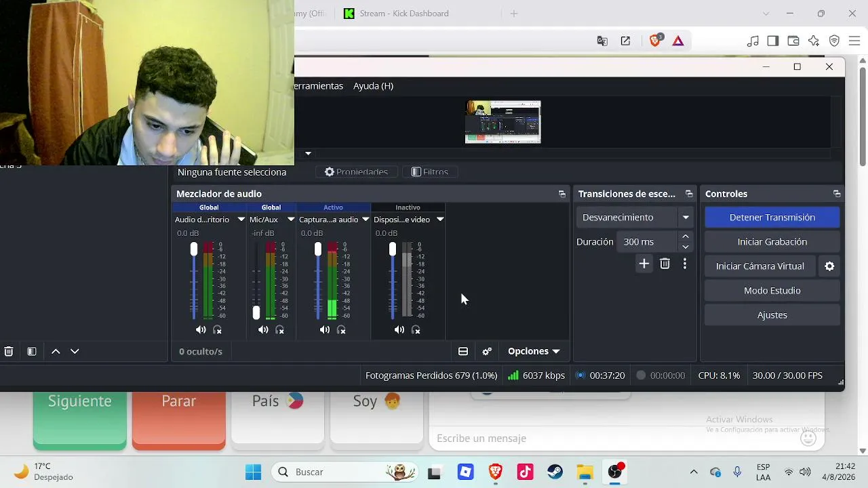
Task: Open Brave VPN shield icon
Action: [835, 41]
